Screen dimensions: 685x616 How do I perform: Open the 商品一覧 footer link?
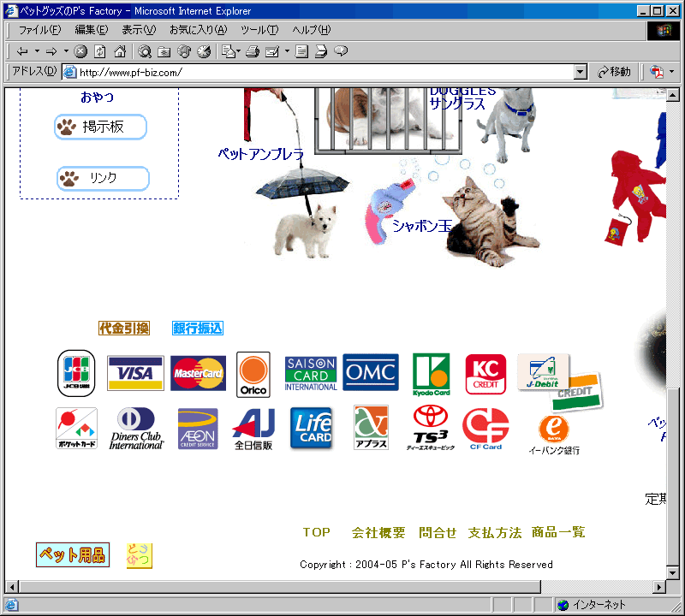coord(558,533)
